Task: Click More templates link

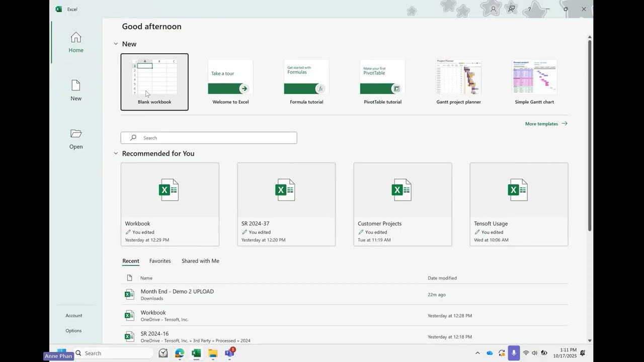Action: tap(546, 124)
